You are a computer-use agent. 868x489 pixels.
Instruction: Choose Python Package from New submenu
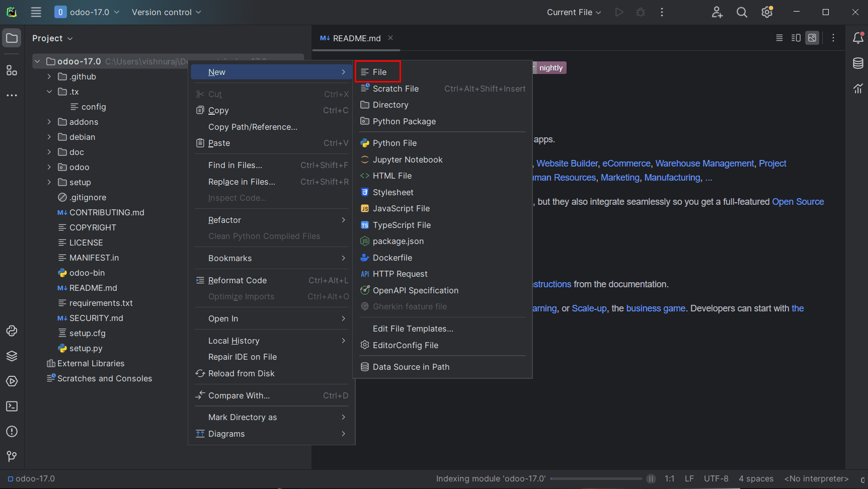click(x=443, y=121)
